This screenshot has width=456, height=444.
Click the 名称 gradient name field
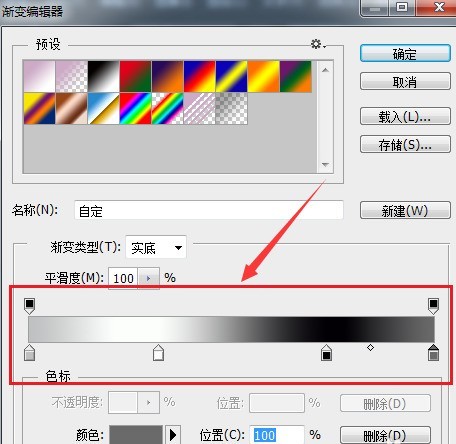(209, 210)
